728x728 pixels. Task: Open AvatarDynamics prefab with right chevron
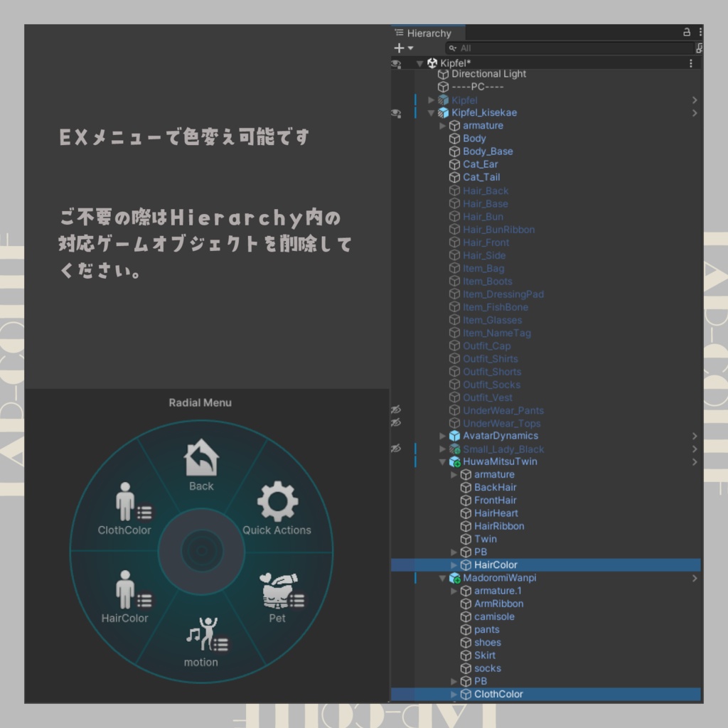click(x=695, y=436)
